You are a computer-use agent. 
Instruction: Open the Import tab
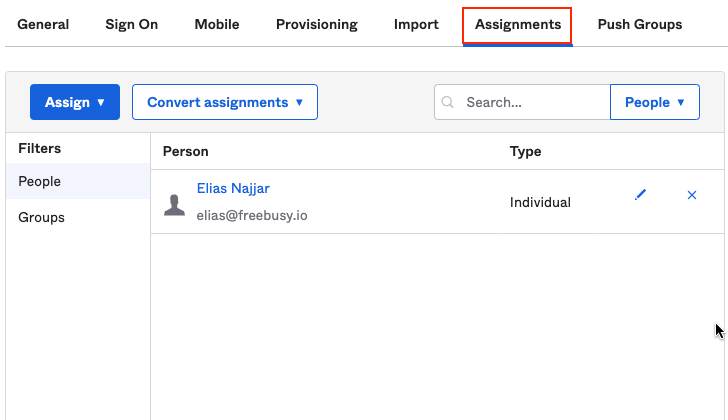[x=416, y=24]
